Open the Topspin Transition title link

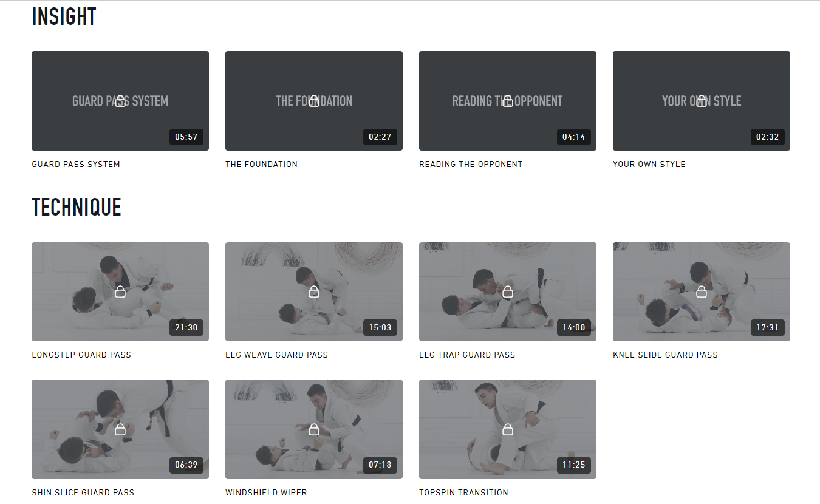(x=463, y=492)
